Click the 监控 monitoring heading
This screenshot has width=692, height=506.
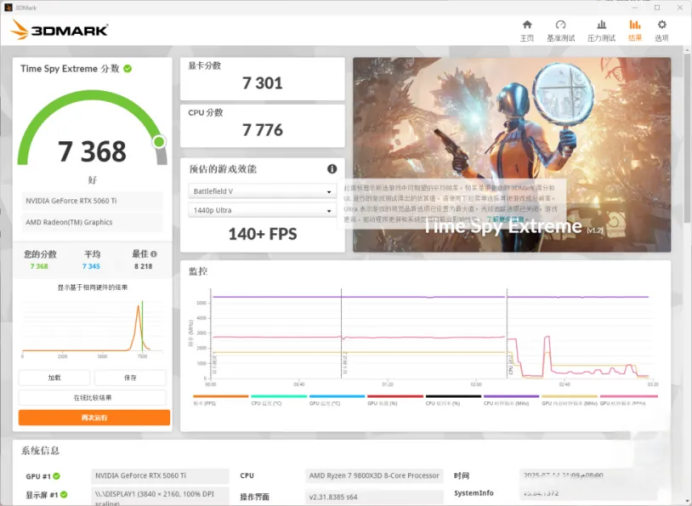point(198,271)
